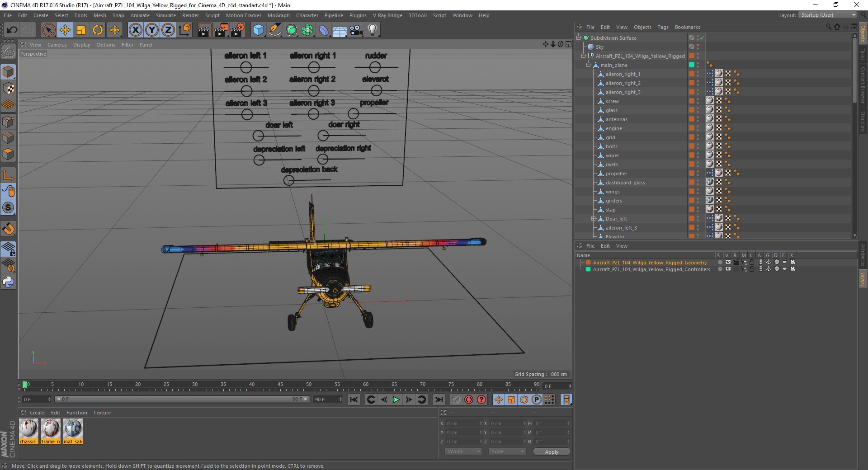
Task: Enable Polygons mode
Action: 8,154
